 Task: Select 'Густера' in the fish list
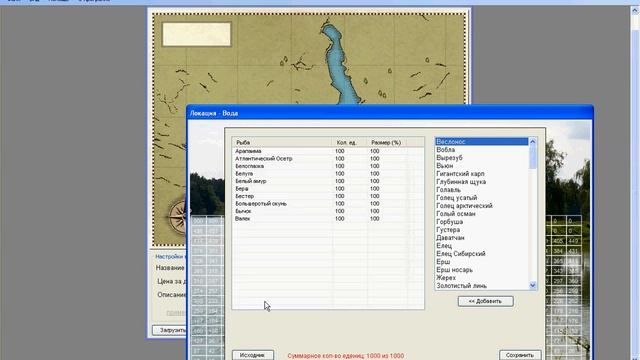[x=482, y=230]
